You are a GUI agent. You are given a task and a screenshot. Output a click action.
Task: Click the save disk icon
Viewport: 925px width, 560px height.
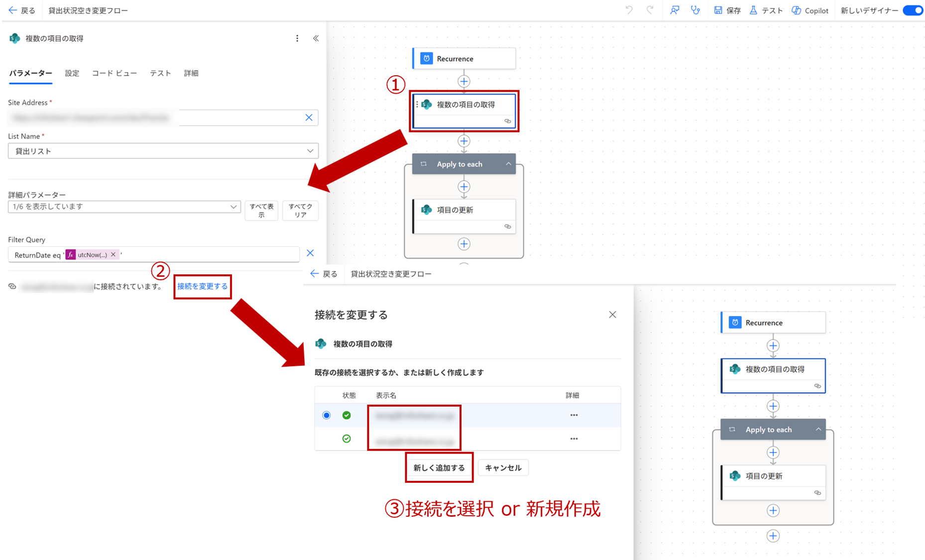coord(718,10)
